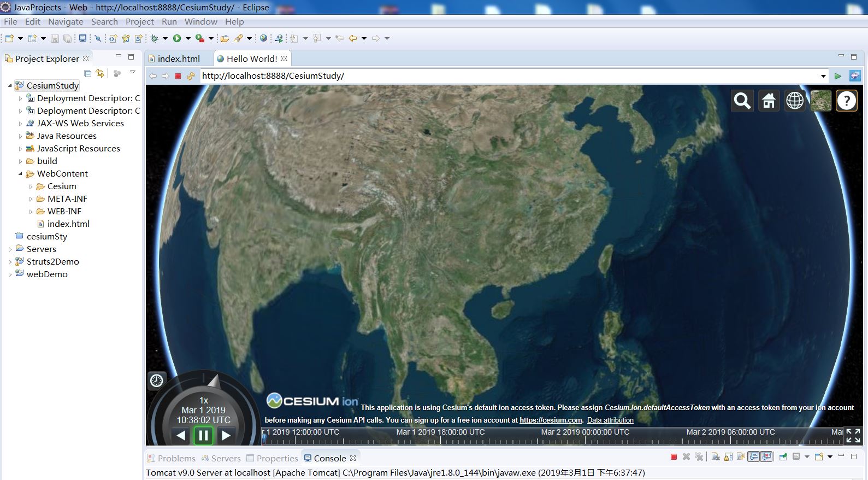Click the Cesium ion logo
Image resolution: width=868 pixels, height=480 pixels.
coord(312,401)
